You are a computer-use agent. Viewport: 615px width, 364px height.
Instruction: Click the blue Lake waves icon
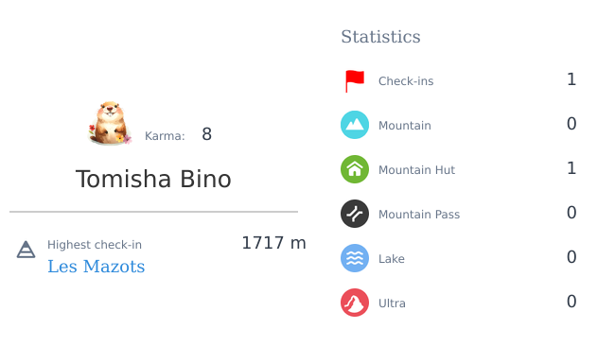pyautogui.click(x=355, y=258)
